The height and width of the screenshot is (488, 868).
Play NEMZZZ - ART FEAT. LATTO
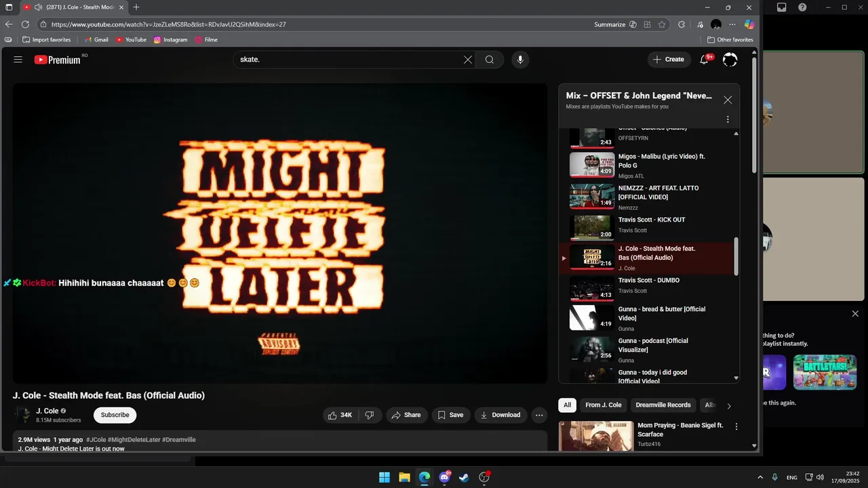(650, 197)
